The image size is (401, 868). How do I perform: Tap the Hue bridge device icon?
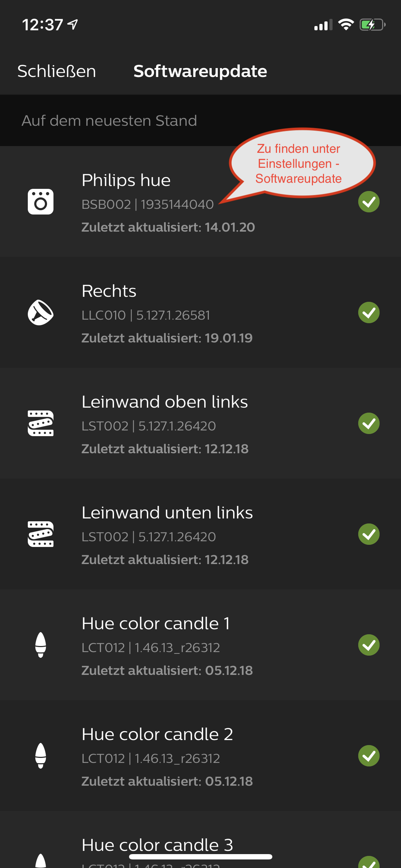[x=41, y=202]
